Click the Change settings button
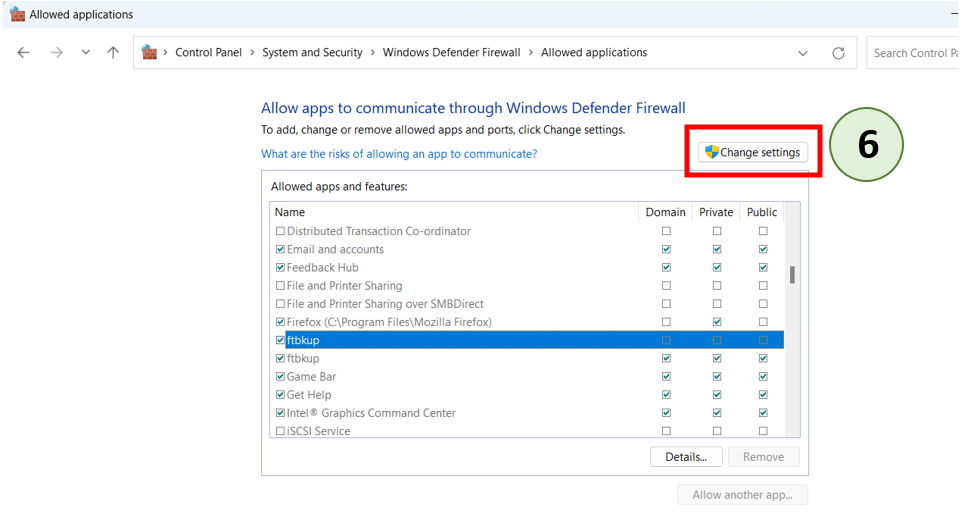The image size is (966, 528). pos(752,153)
